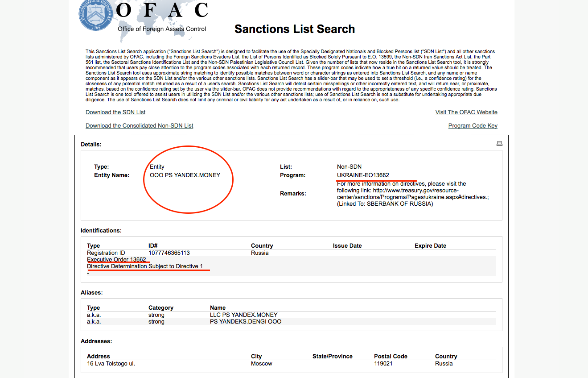588x378 pixels.
Task: Select registration ID number 1077746365113
Action: point(169,253)
